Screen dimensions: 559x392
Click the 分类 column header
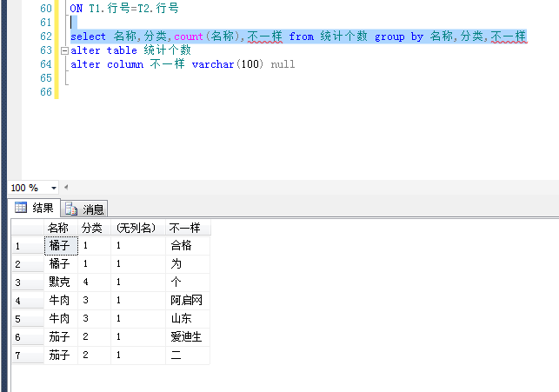coord(94,228)
